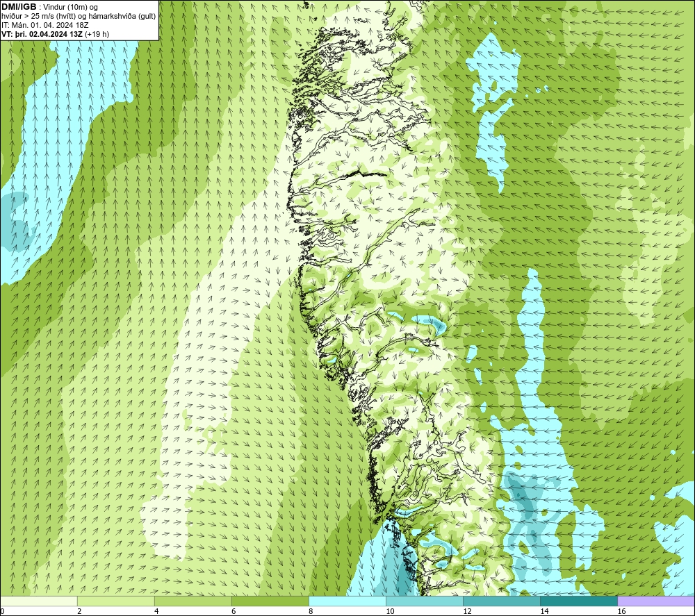Click the scale label '2'
The height and width of the screenshot is (616, 695).
(79, 611)
